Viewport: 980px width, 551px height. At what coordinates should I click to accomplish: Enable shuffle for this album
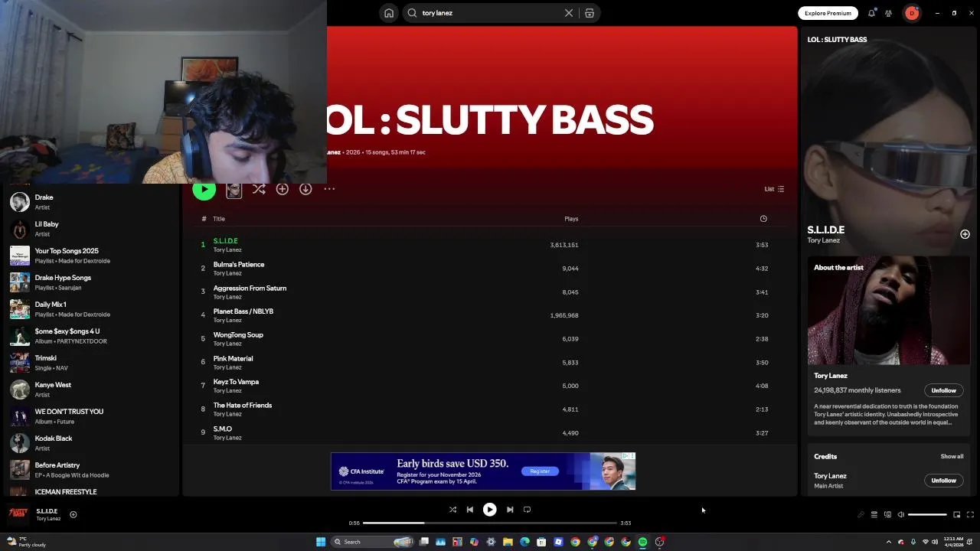click(259, 189)
